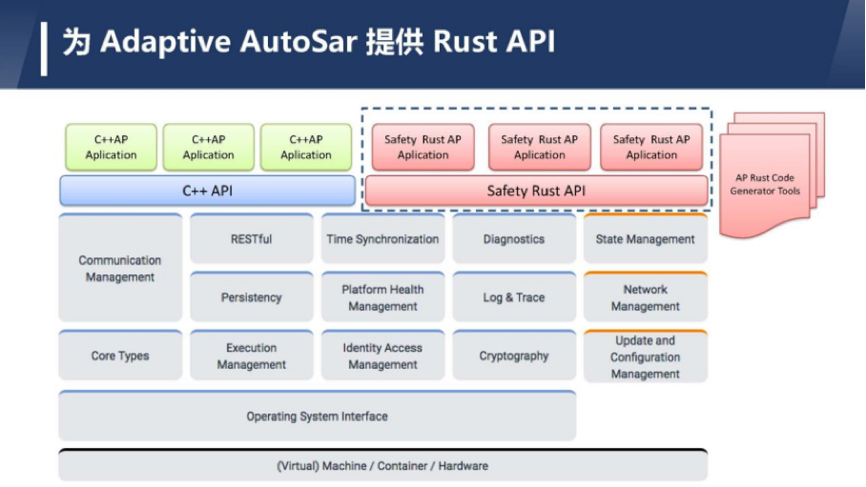Click the (Virtual) Machine / Container / Hardware bar
Screen dimensions: 866x487
point(383,465)
